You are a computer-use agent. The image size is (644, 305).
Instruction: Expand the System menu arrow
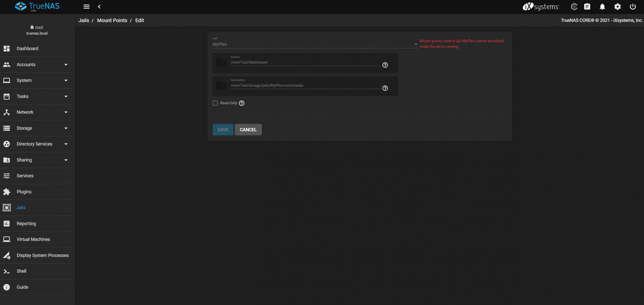pyautogui.click(x=66, y=81)
